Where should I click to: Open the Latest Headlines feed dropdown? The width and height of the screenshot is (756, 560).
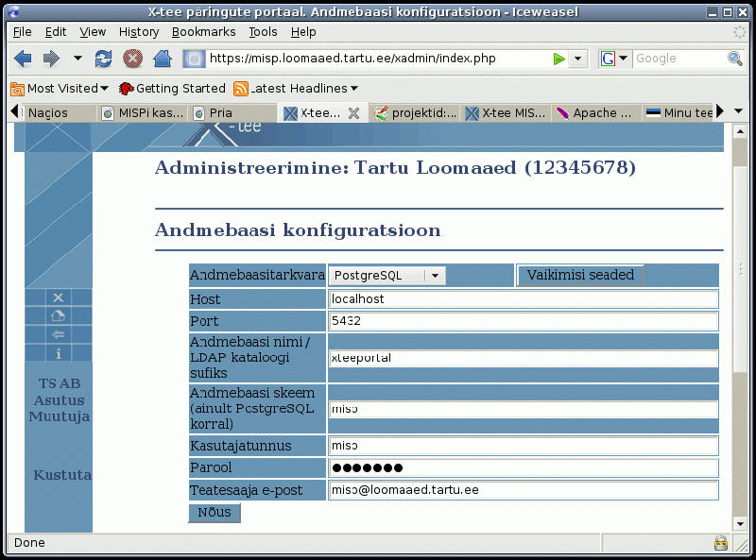click(296, 88)
